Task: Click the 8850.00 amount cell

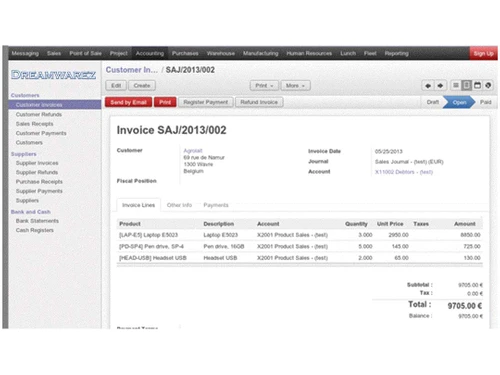Action: point(470,235)
